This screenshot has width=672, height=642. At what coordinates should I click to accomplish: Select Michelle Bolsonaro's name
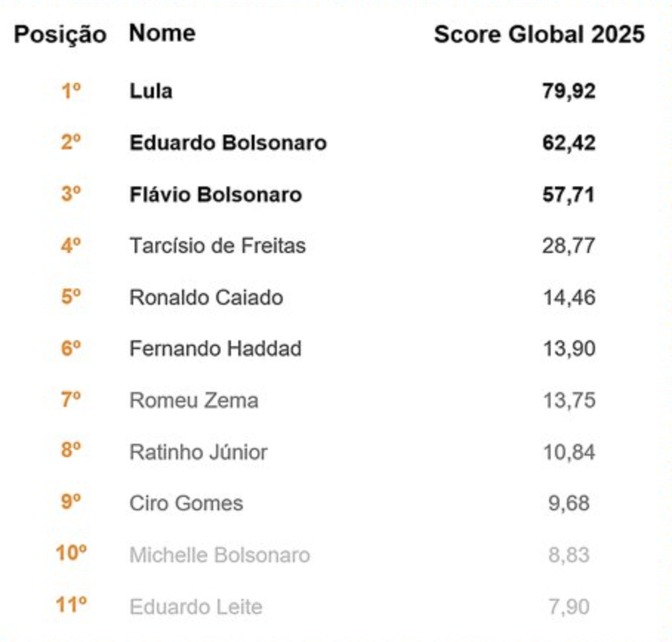[x=219, y=555]
